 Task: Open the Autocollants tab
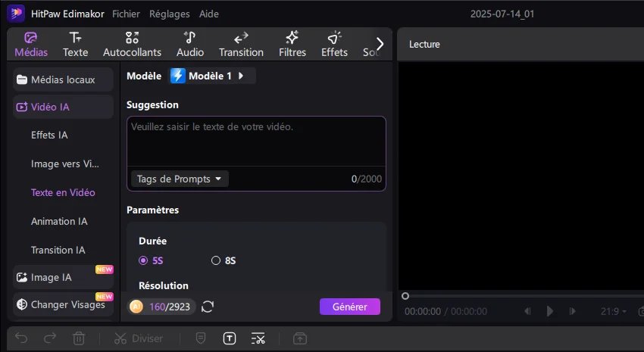[132, 45]
